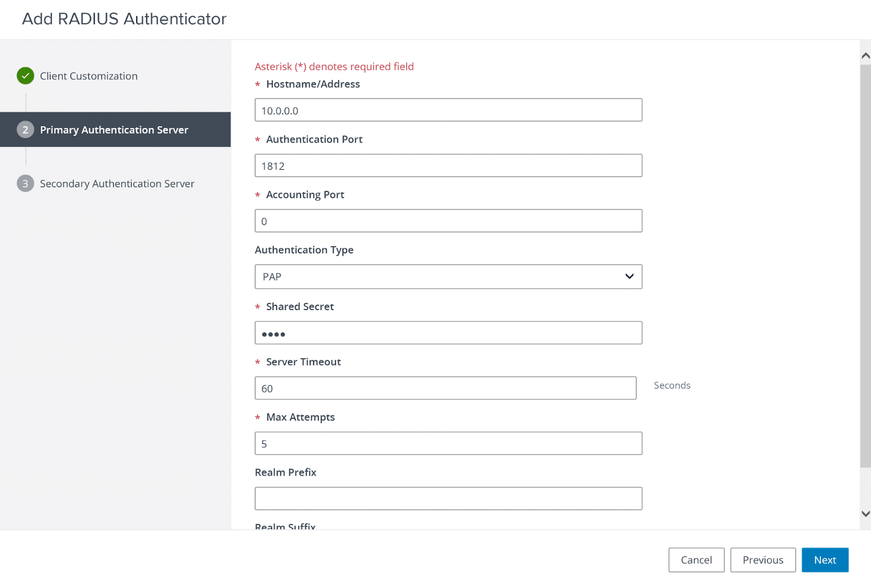871x588 pixels.
Task: Focus the Hostname/Address field
Action: (448, 110)
